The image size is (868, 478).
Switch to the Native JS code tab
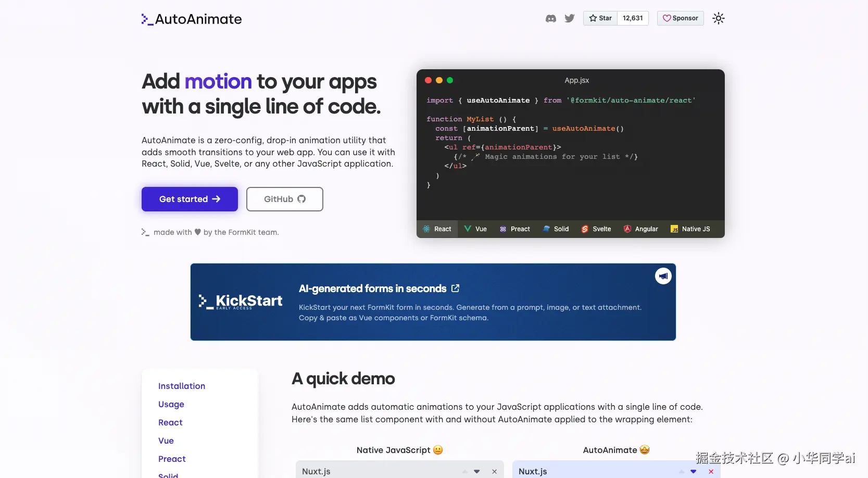pos(690,229)
